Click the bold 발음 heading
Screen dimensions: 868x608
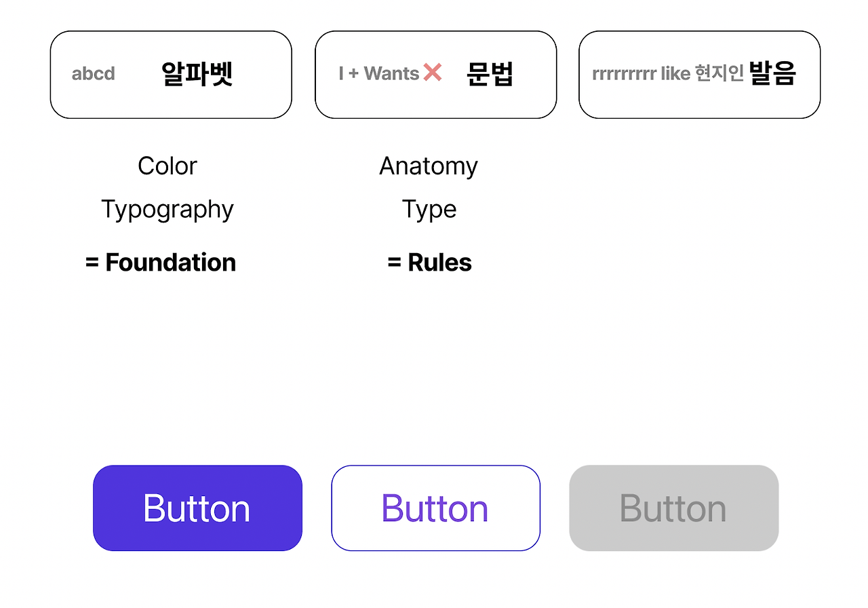point(772,73)
